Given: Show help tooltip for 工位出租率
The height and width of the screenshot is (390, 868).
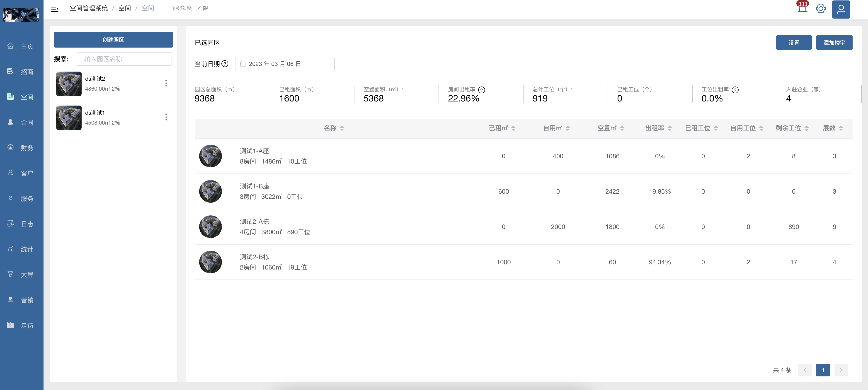Looking at the screenshot, I should [x=735, y=90].
